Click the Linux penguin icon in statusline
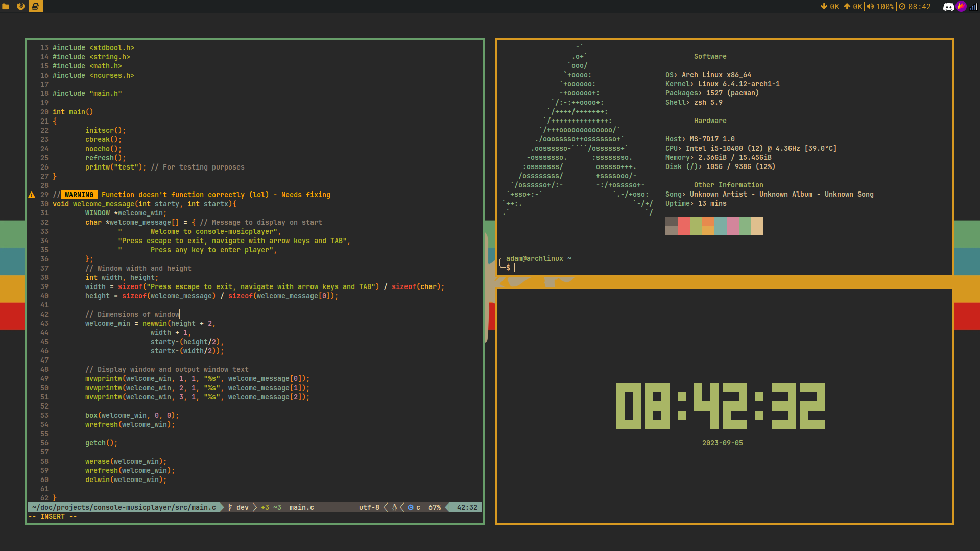The width and height of the screenshot is (980, 551). [x=394, y=507]
